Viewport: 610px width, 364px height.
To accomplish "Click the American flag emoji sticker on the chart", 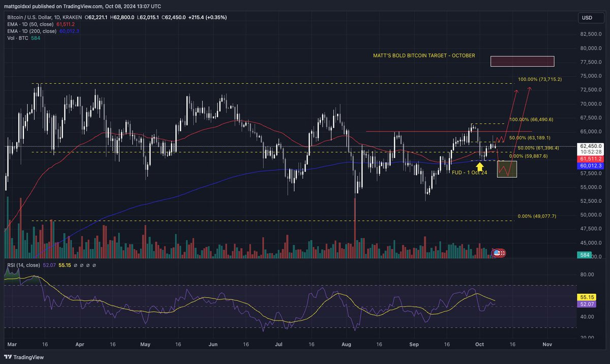I will click(497, 252).
